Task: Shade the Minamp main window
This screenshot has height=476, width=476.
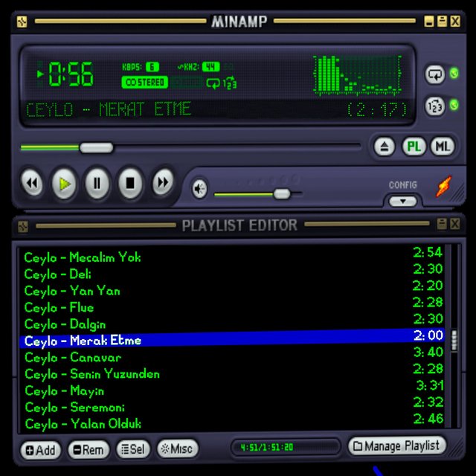Action: click(442, 22)
